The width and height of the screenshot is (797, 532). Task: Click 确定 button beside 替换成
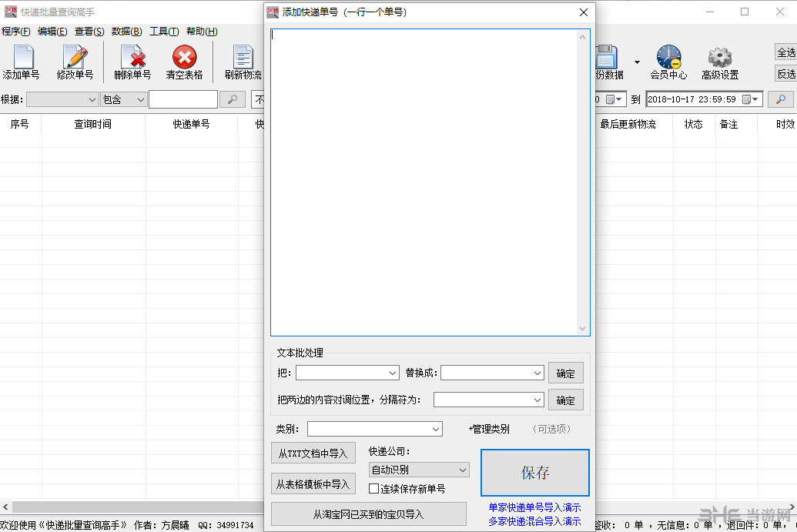[x=566, y=373]
